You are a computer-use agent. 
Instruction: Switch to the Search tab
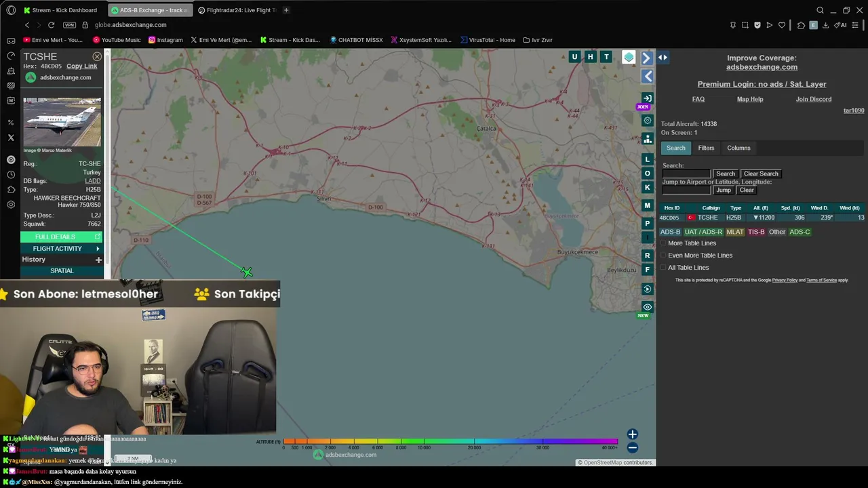pyautogui.click(x=675, y=148)
